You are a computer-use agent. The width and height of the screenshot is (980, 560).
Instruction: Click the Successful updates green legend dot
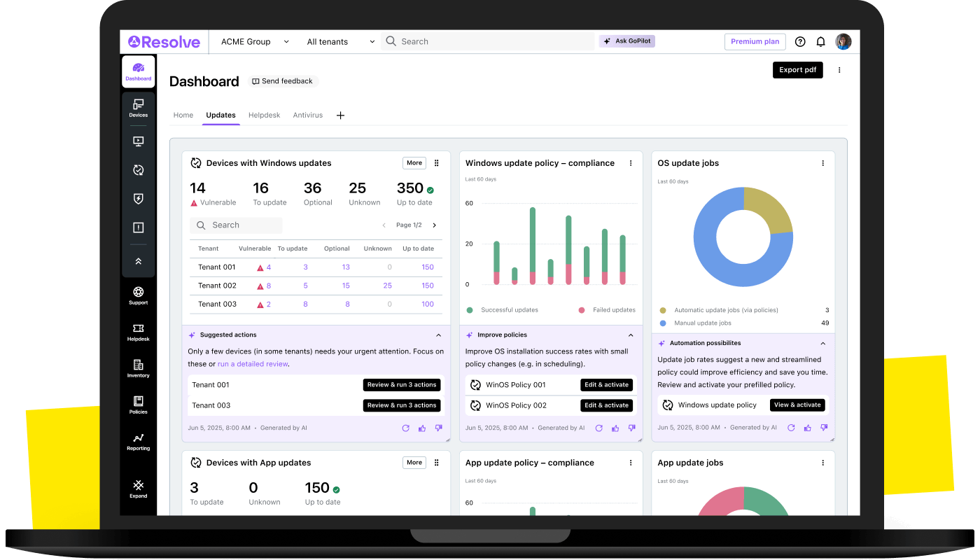pos(470,310)
